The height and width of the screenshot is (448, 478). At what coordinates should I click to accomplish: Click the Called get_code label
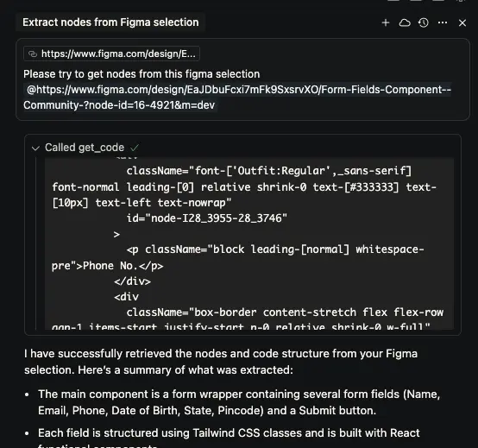85,148
